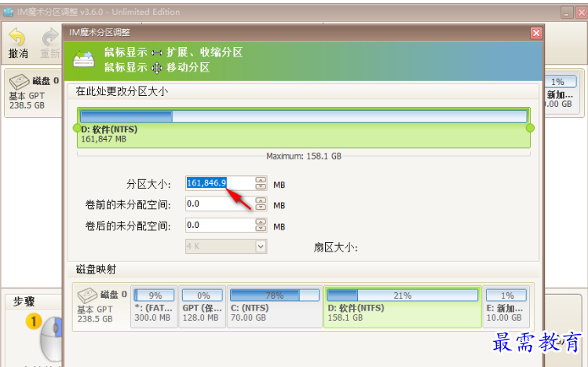Increase the 卷前的未分配空间 value with the up arrow
This screenshot has width=588, height=367.
pos(261,200)
